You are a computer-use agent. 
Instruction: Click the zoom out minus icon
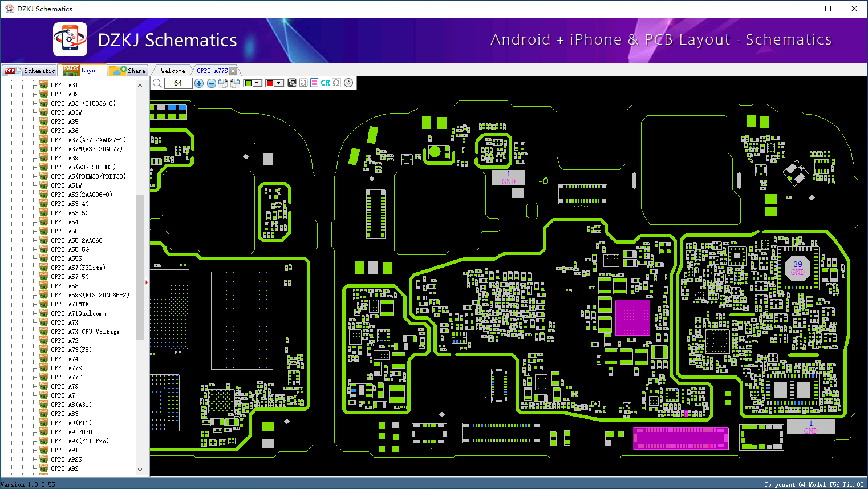(x=212, y=83)
